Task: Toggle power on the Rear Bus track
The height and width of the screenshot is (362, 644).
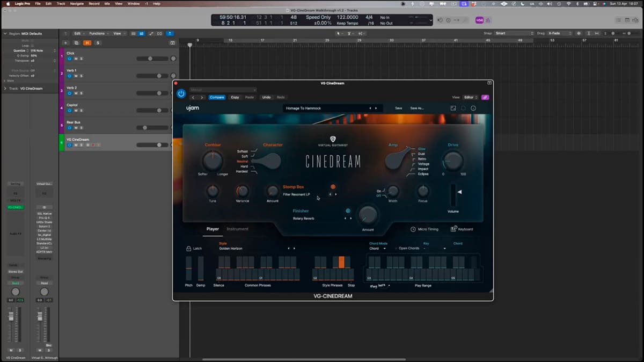Action: pos(69,127)
